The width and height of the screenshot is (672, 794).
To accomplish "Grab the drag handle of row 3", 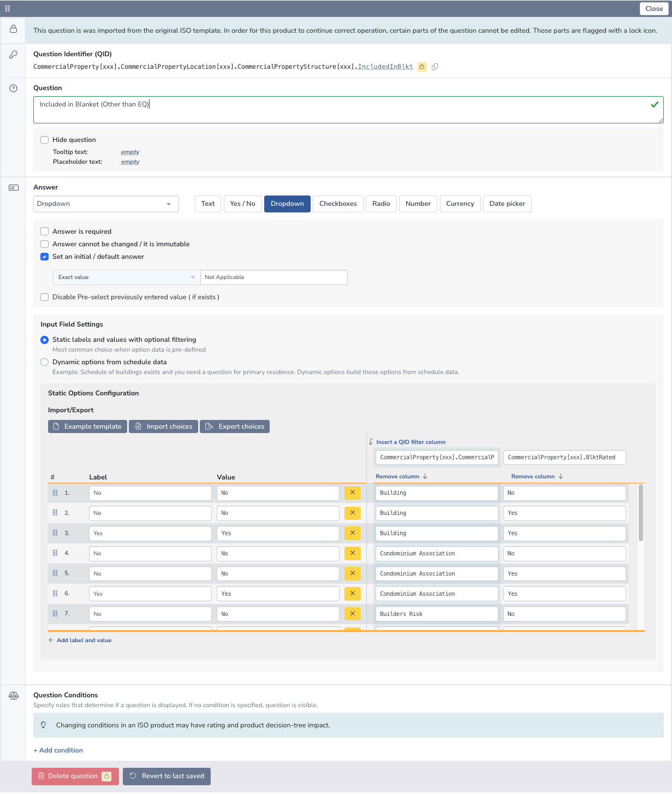I will [x=55, y=533].
